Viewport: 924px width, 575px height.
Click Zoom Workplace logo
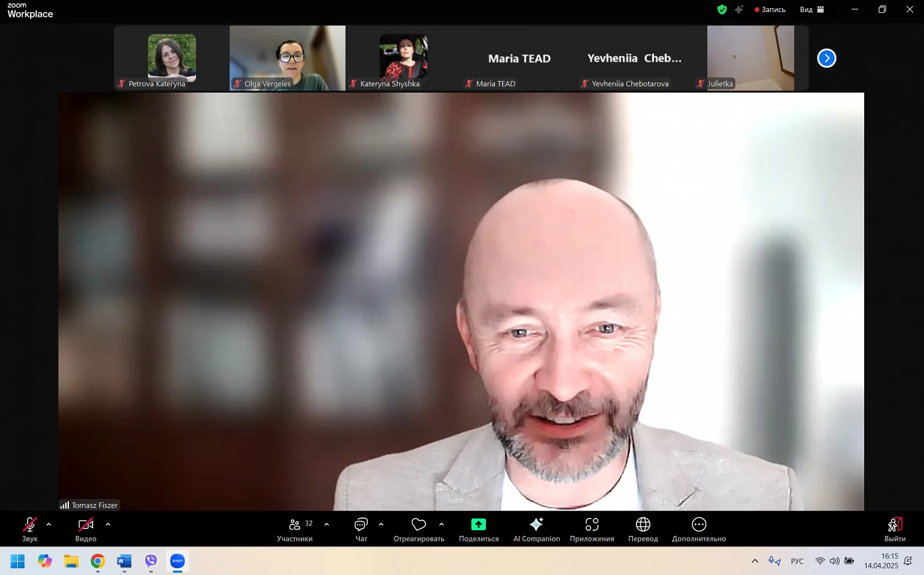click(x=30, y=10)
